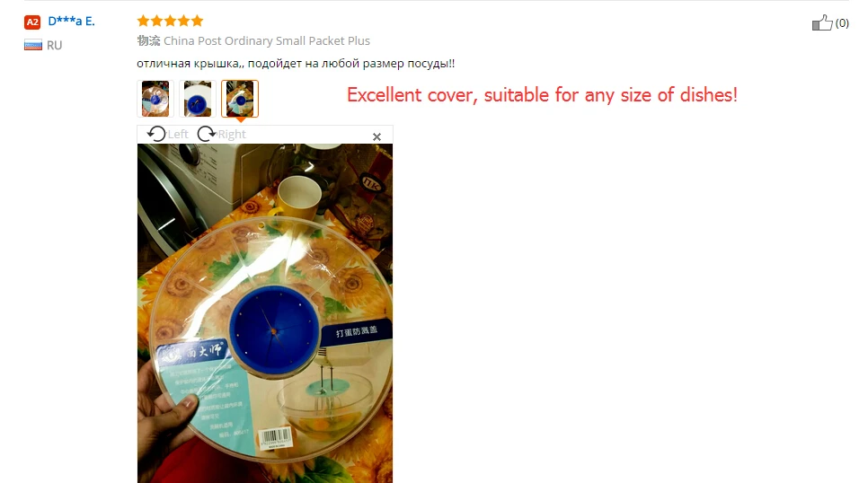Like the review with thumbs-up icon
Viewport: 868px width, 483px height.
pyautogui.click(x=822, y=22)
